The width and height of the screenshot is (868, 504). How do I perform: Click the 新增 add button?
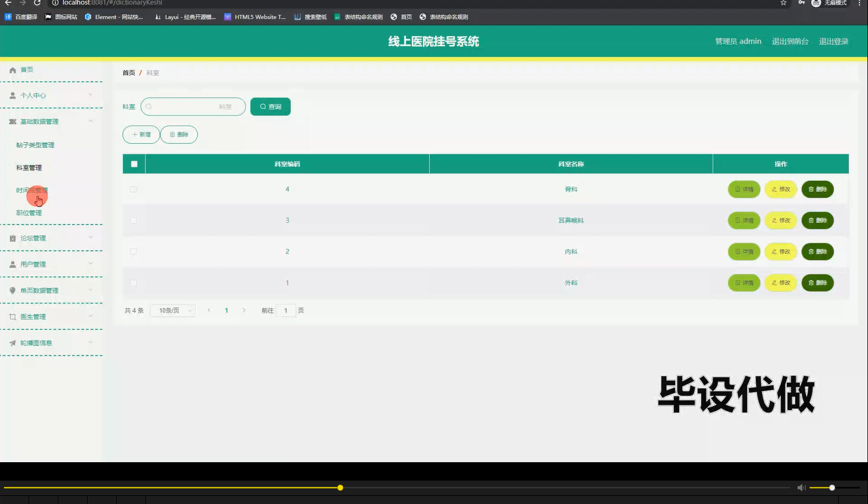141,135
